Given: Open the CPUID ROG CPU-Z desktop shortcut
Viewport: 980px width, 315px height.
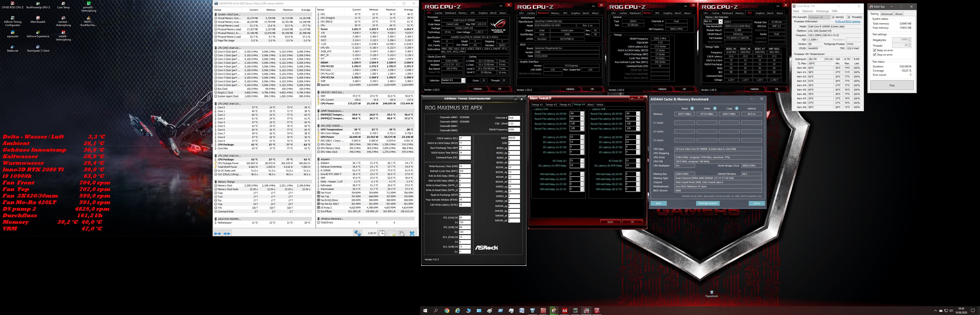Looking at the screenshot, I should (12, 5).
